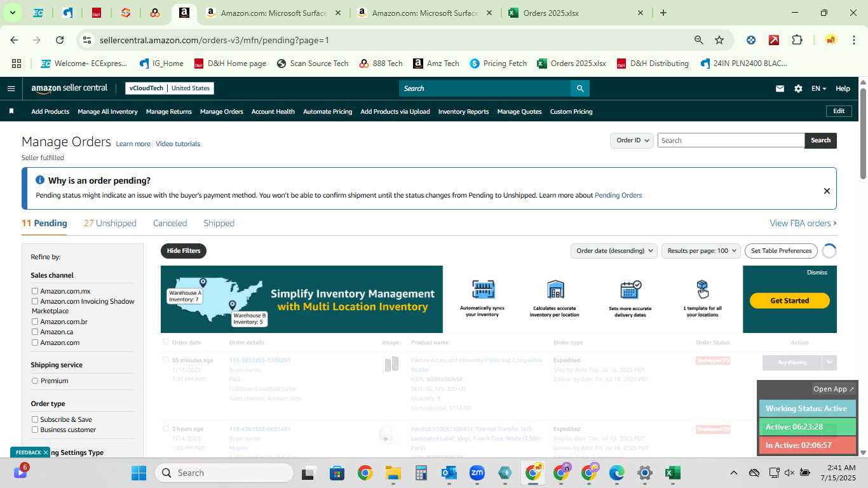Viewport: 868px width, 488px height.
Task: Click the Windows Start button
Action: pos(139,473)
